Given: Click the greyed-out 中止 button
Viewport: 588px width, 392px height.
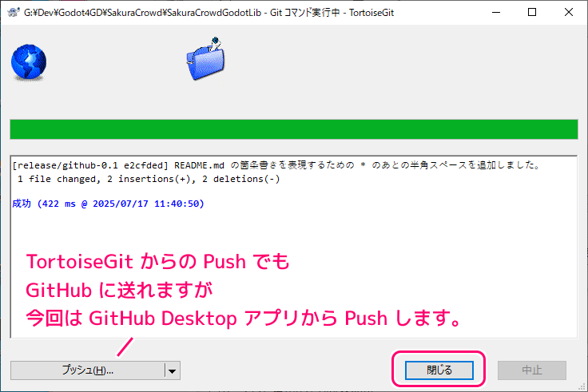Looking at the screenshot, I should pyautogui.click(x=532, y=370).
